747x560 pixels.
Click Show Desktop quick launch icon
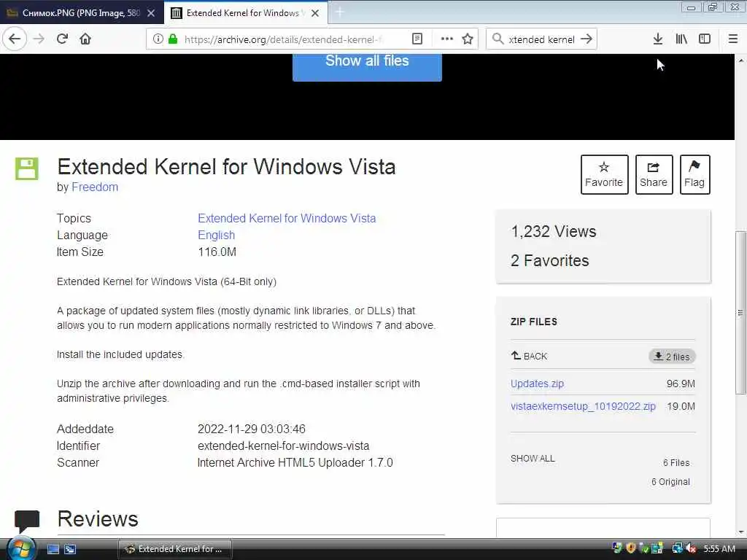(53, 550)
